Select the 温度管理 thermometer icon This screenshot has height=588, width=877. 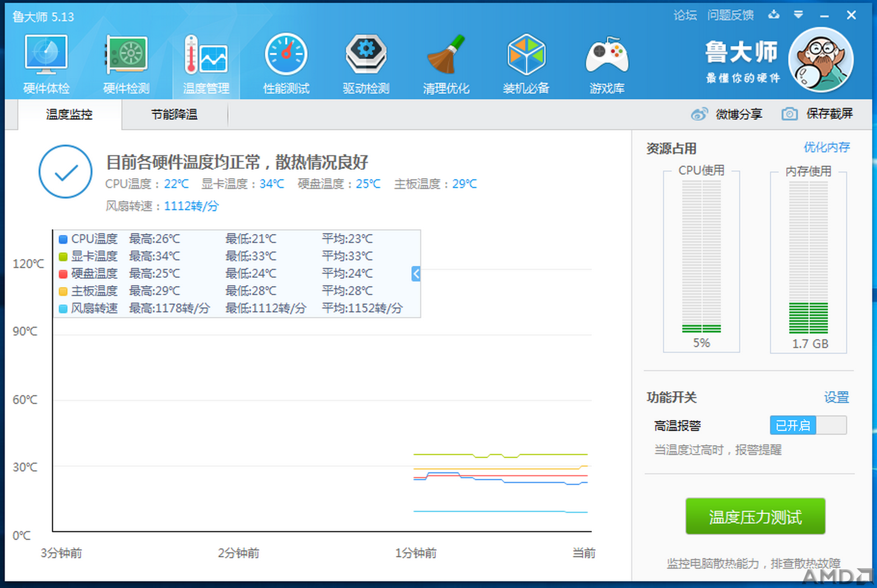(x=206, y=55)
